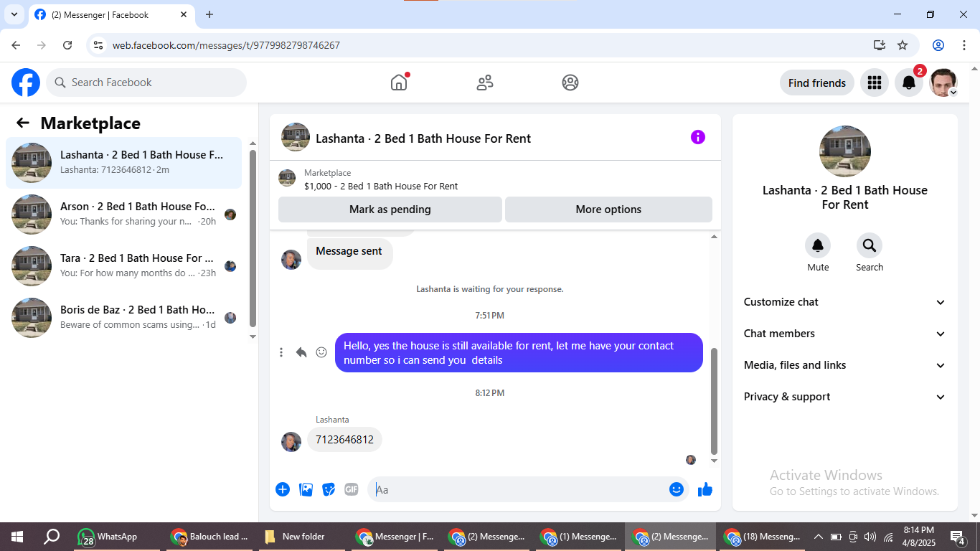The image size is (980, 551).
Task: Open the install app icon in address bar
Action: point(880,45)
